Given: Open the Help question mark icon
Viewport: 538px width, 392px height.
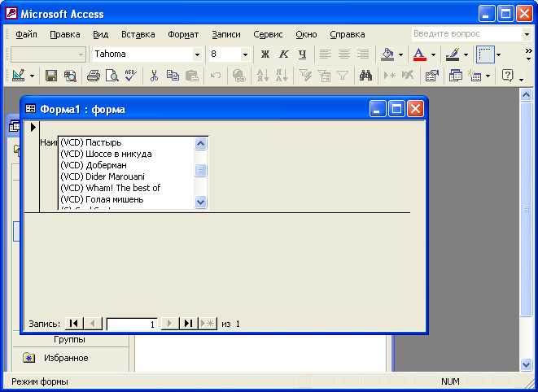Looking at the screenshot, I should (x=507, y=76).
